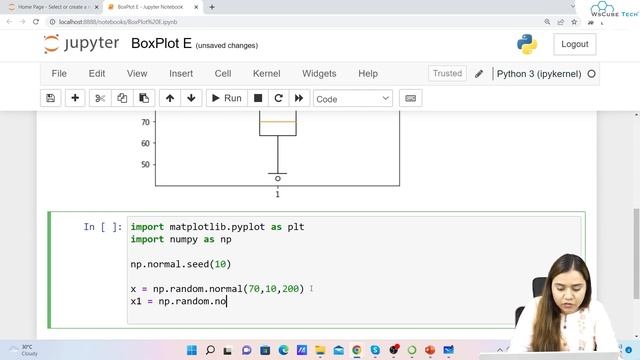Click the box plot output image
This screenshot has height=360, width=640.
tap(269, 155)
